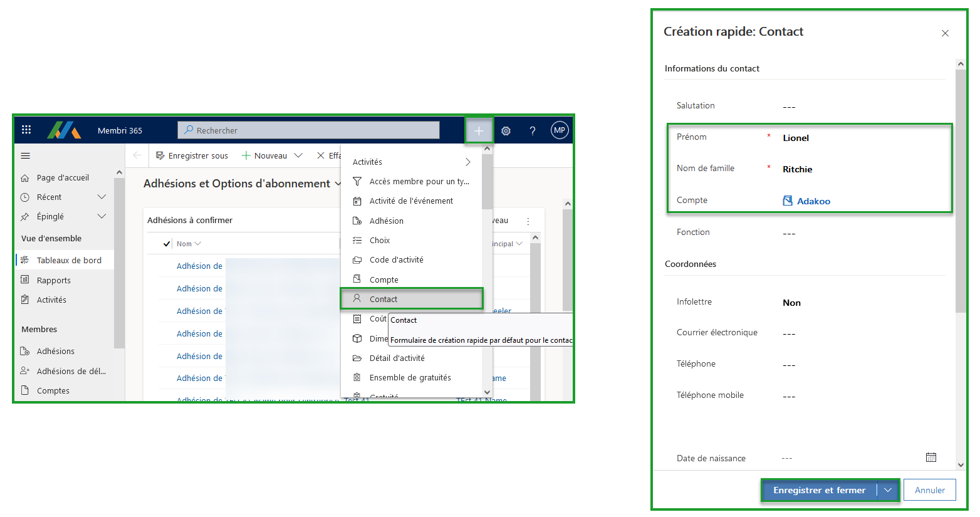Click the Rechercher search box
The height and width of the screenshot is (517, 980).
tap(309, 130)
